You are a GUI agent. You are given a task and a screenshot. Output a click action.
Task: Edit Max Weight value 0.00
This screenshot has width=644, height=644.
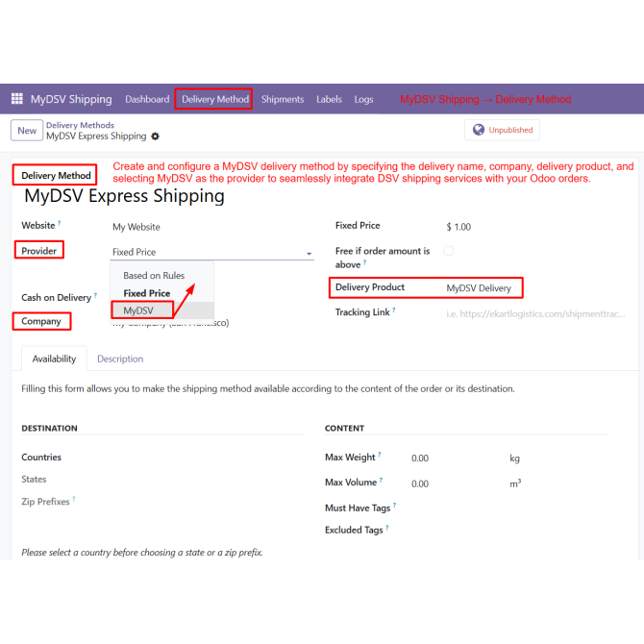pyautogui.click(x=420, y=458)
